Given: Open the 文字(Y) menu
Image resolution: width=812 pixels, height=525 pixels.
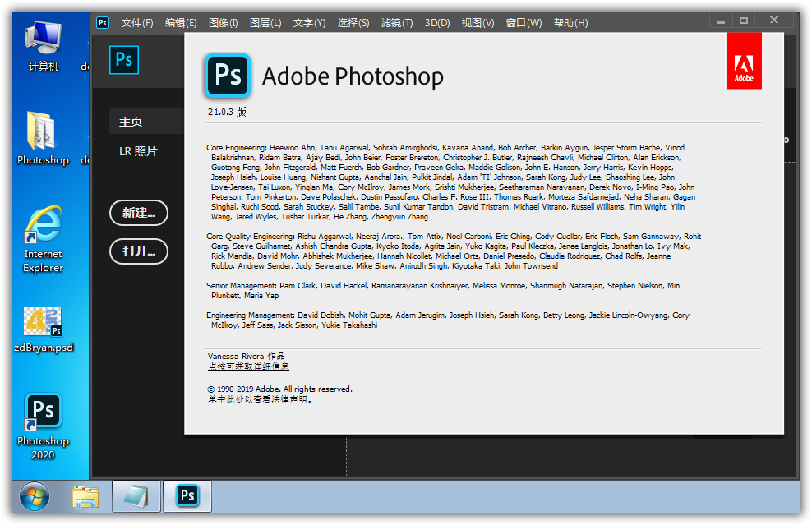Looking at the screenshot, I should point(309,23).
